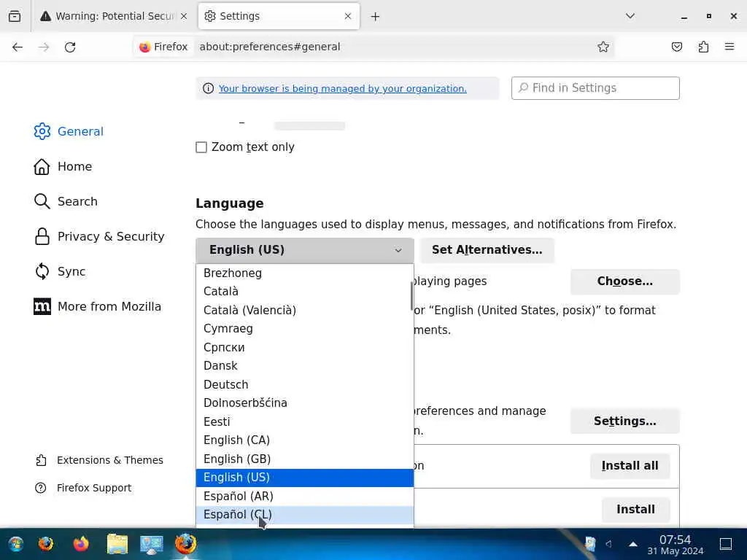Select English (GB) language option
Screen dimensions: 747x560
304,459
